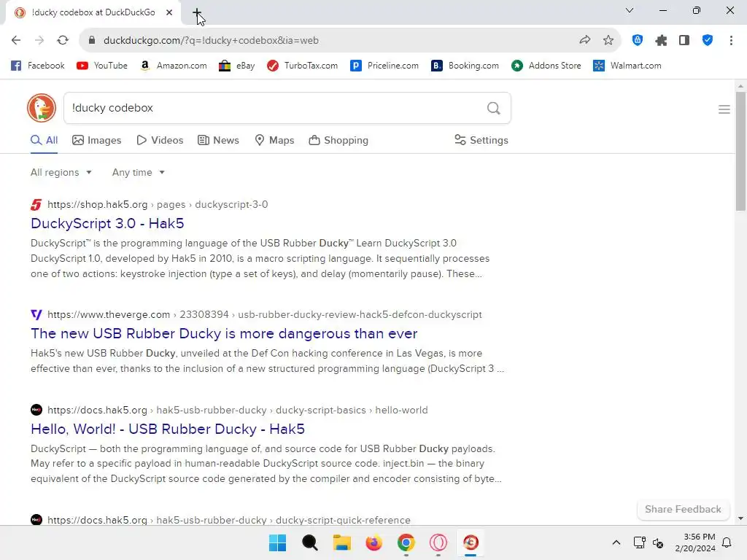Click the forward navigation arrow

click(39, 40)
